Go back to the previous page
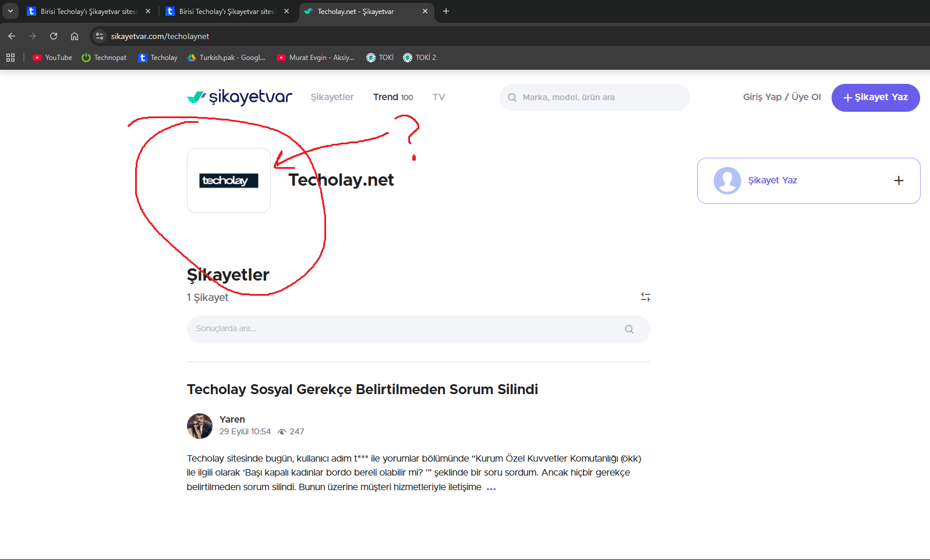Viewport: 930px width, 560px height. click(12, 36)
